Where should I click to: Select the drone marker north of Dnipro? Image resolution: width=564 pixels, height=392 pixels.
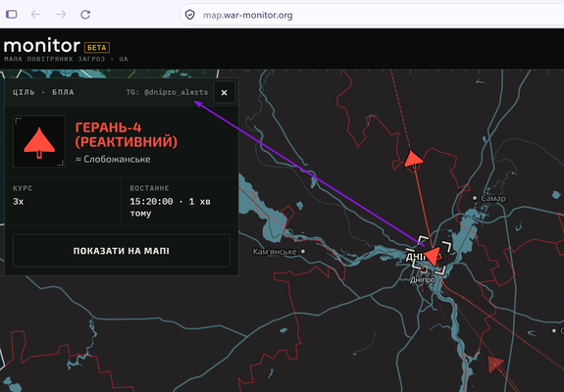[413, 159]
